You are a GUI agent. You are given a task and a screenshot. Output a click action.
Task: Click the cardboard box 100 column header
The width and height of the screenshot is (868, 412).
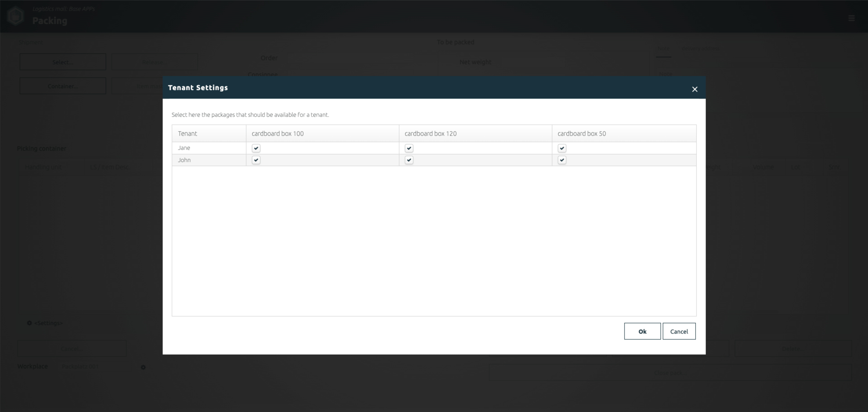(322, 134)
